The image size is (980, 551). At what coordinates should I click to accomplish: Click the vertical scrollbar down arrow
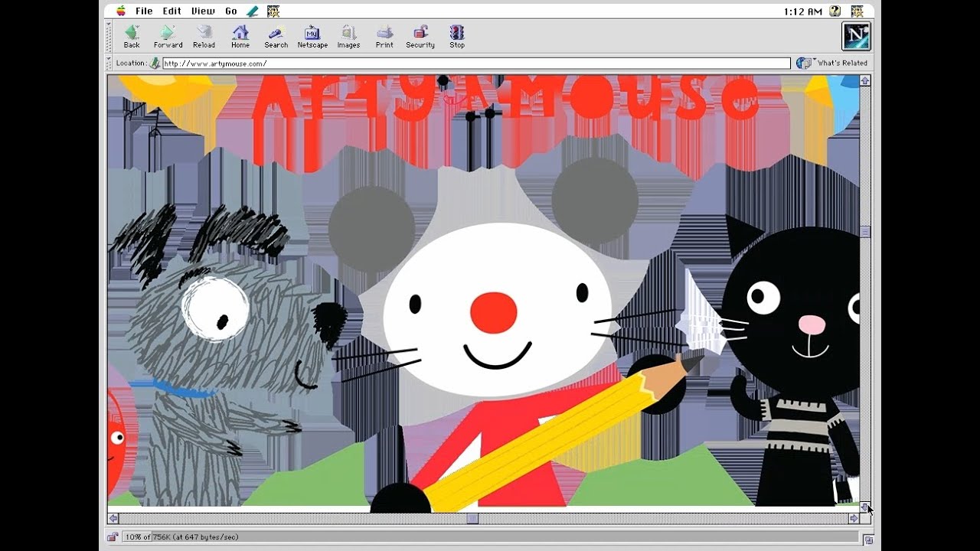865,507
